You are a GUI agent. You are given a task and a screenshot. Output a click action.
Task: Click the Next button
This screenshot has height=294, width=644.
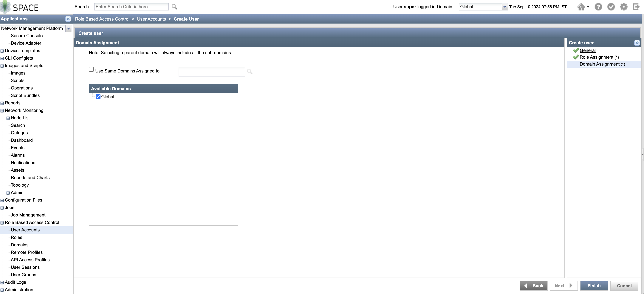[563, 286]
